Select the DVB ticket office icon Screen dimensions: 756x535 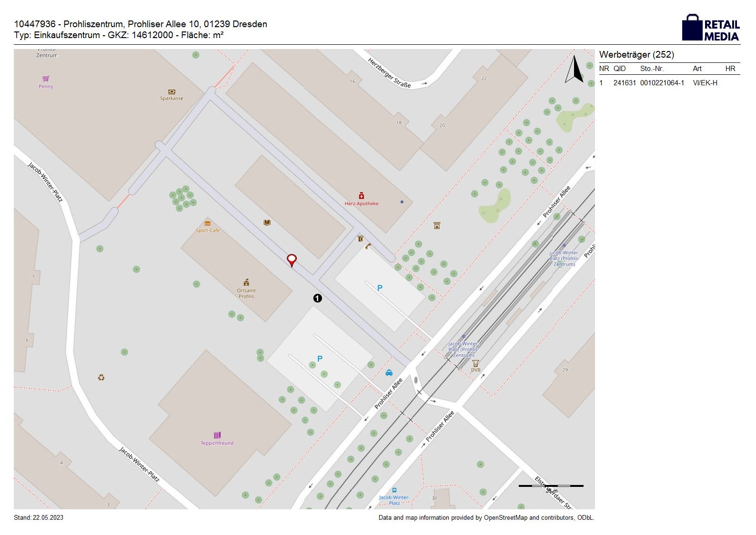[x=475, y=363]
